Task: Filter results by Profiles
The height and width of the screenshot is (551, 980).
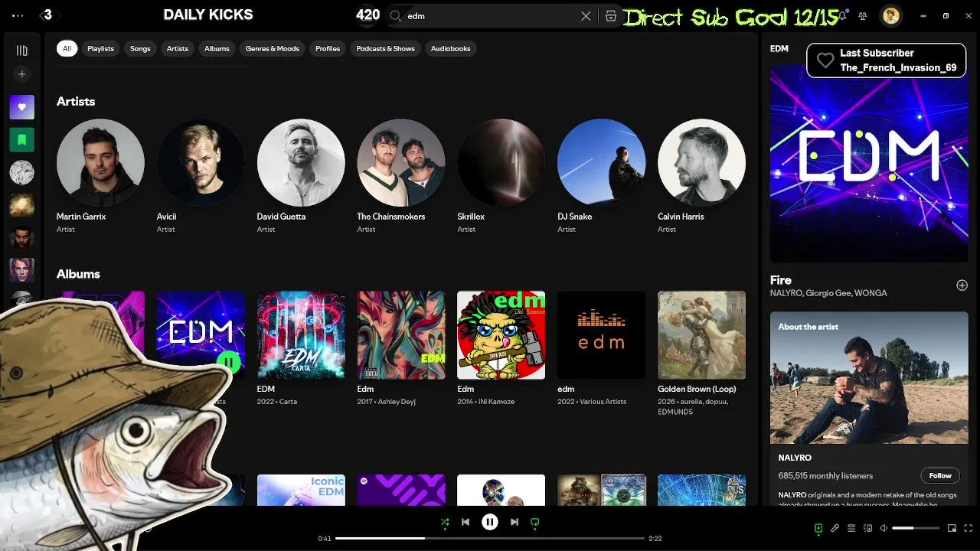Action: coord(328,48)
